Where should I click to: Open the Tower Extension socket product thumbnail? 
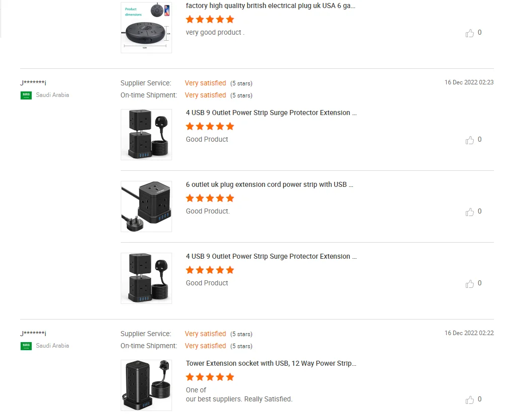(x=146, y=385)
